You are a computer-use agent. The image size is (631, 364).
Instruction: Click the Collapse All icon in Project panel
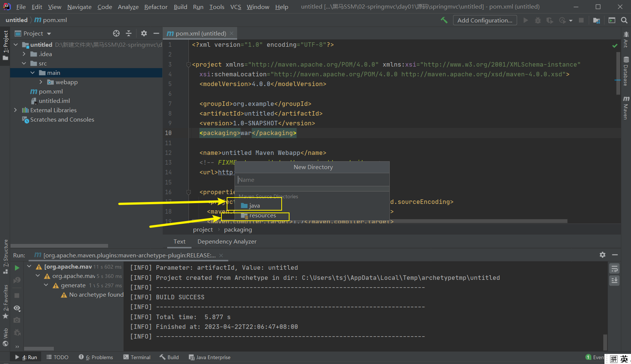[x=129, y=33]
